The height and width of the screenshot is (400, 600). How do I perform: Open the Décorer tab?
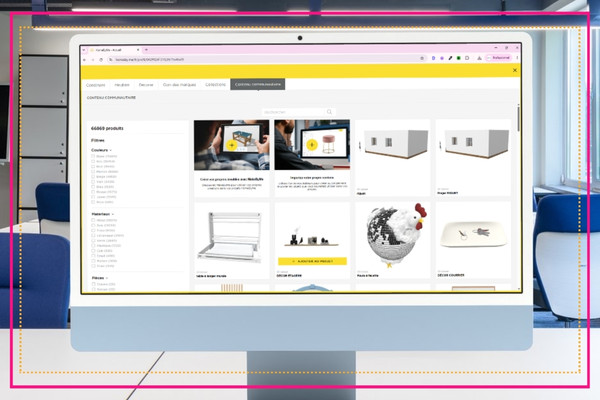(x=146, y=85)
